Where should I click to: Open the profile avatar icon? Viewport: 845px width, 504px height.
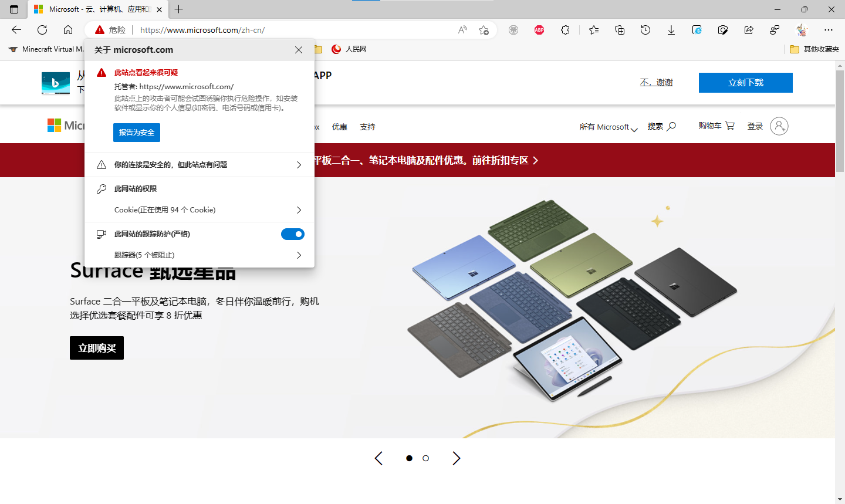pyautogui.click(x=802, y=30)
